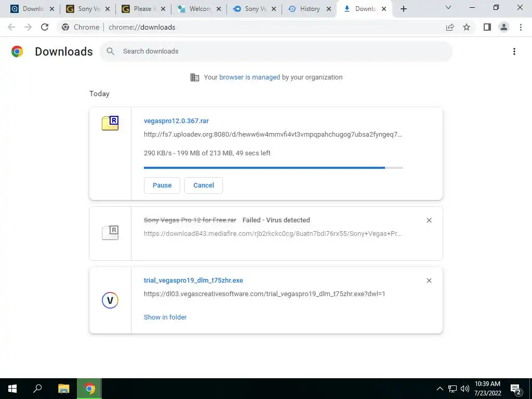Click the Chrome taskbar icon

pos(89,389)
